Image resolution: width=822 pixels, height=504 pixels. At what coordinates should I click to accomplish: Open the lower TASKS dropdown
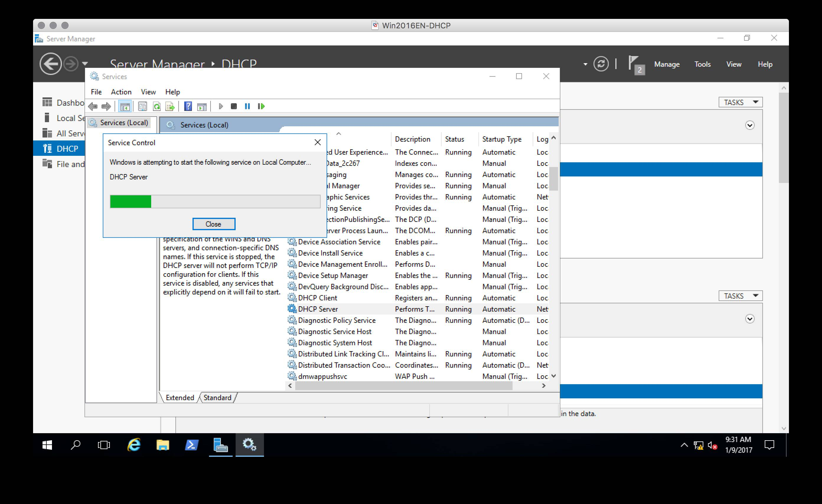[x=740, y=296]
